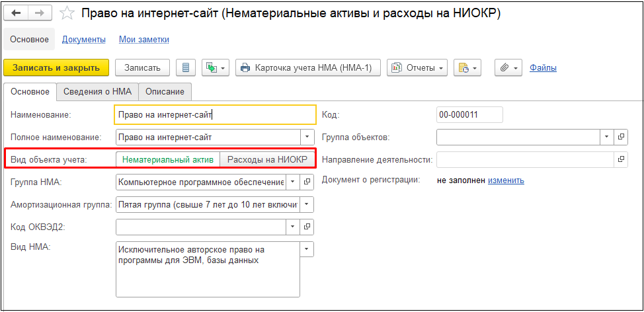Click the Записать button
644x312 pixels.
click(x=142, y=67)
